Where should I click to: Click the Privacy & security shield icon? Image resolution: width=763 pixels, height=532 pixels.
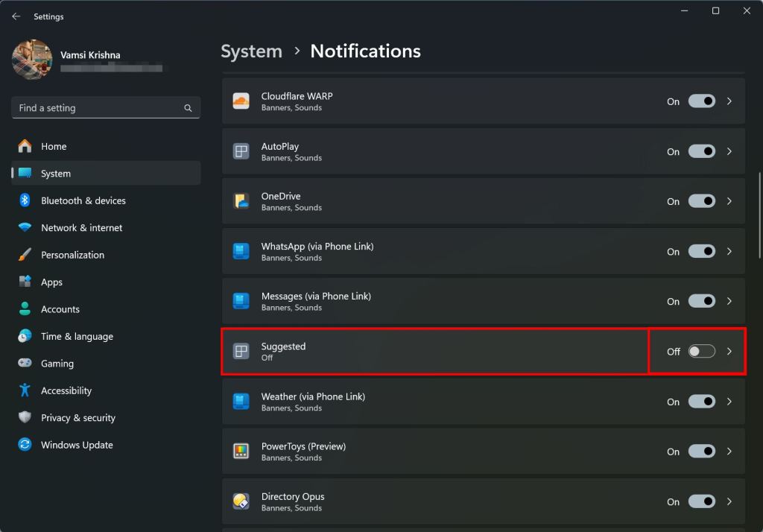(x=25, y=417)
